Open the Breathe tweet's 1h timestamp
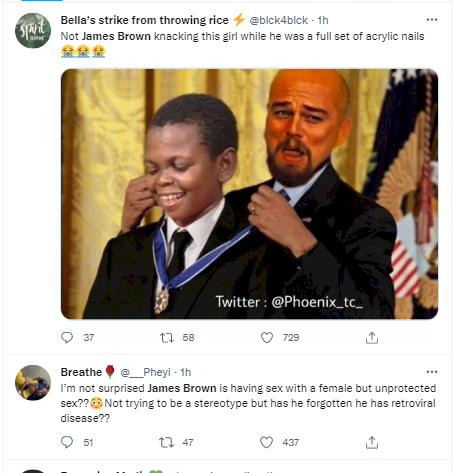 [186, 372]
